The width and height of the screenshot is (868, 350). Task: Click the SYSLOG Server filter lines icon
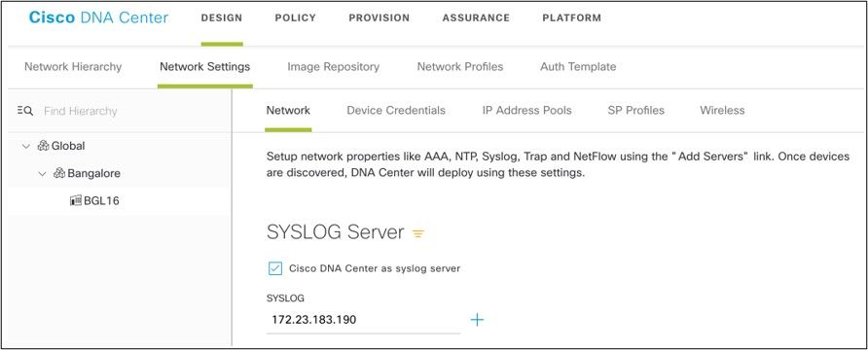tap(418, 234)
